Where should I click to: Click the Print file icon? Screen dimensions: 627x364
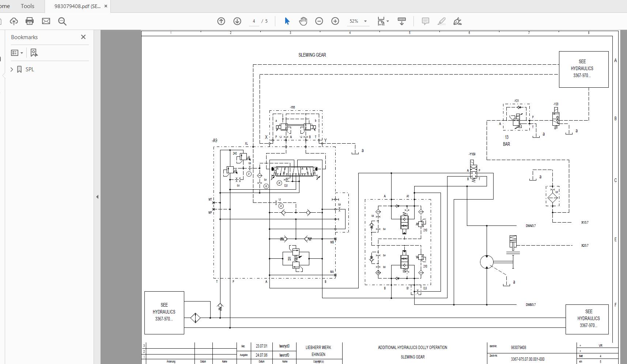[30, 21]
